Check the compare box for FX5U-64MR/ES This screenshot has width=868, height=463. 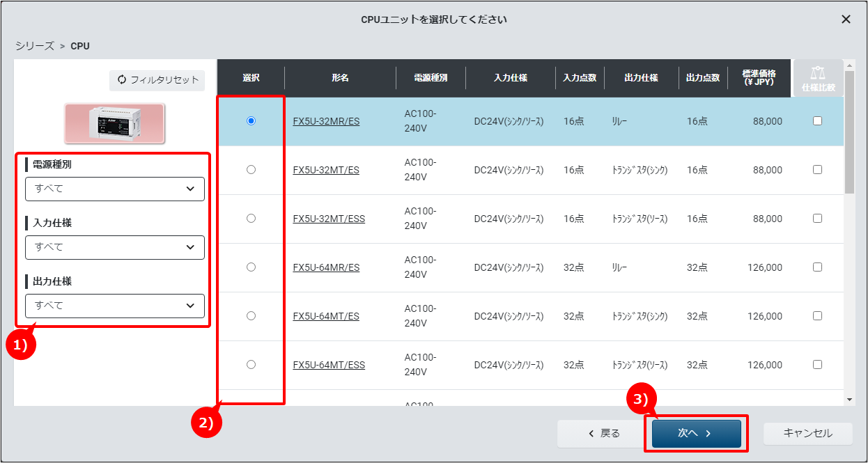[x=818, y=267]
